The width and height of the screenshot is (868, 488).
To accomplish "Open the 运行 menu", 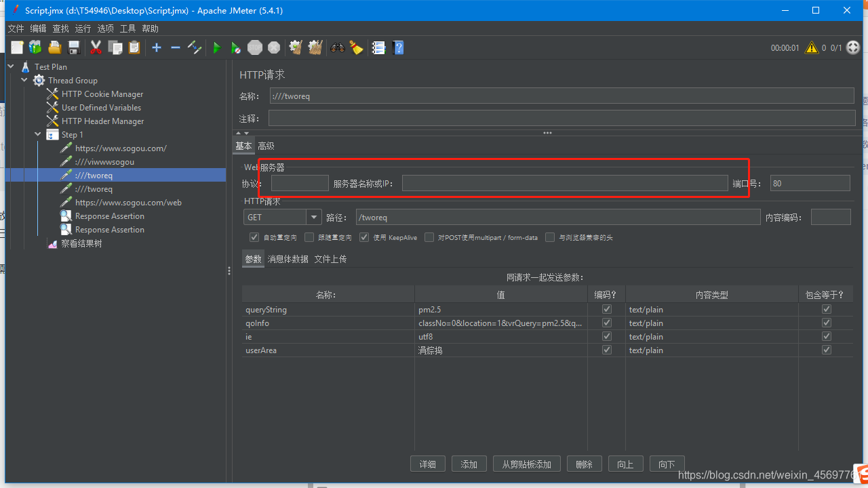I will (83, 28).
